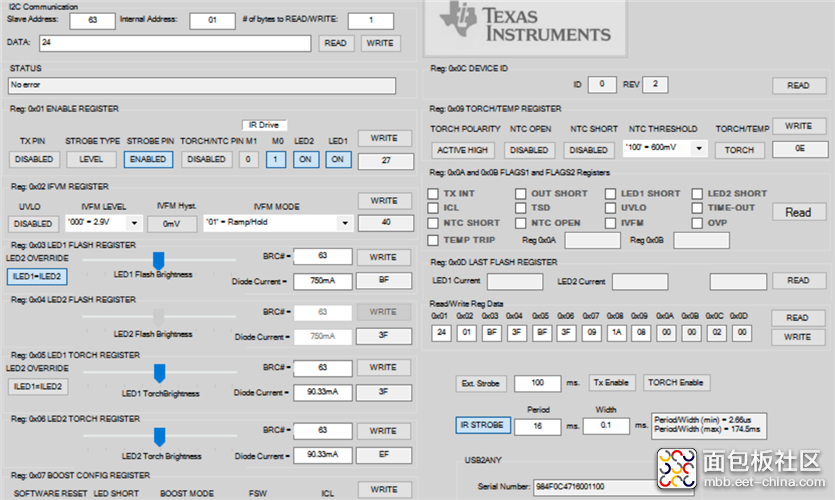
Task: Write the LED1 Flash Register 0x03
Action: coord(383,257)
